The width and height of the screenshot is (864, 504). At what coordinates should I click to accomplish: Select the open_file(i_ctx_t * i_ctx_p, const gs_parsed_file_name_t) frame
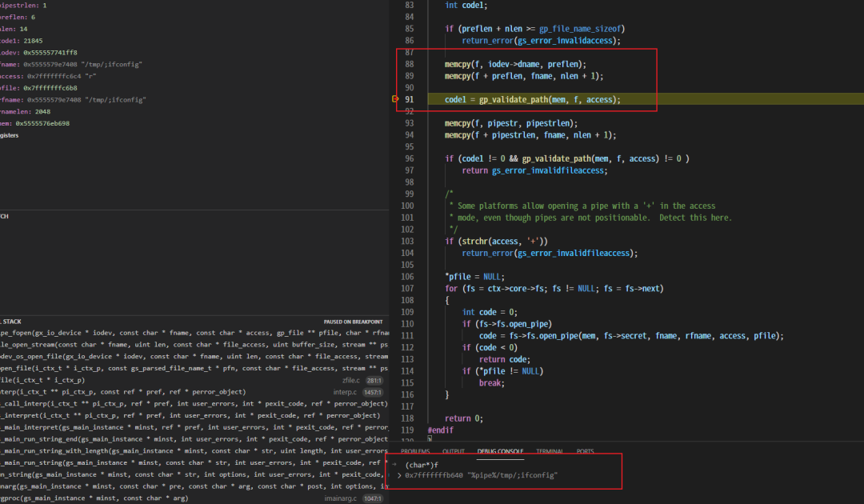[194, 369]
